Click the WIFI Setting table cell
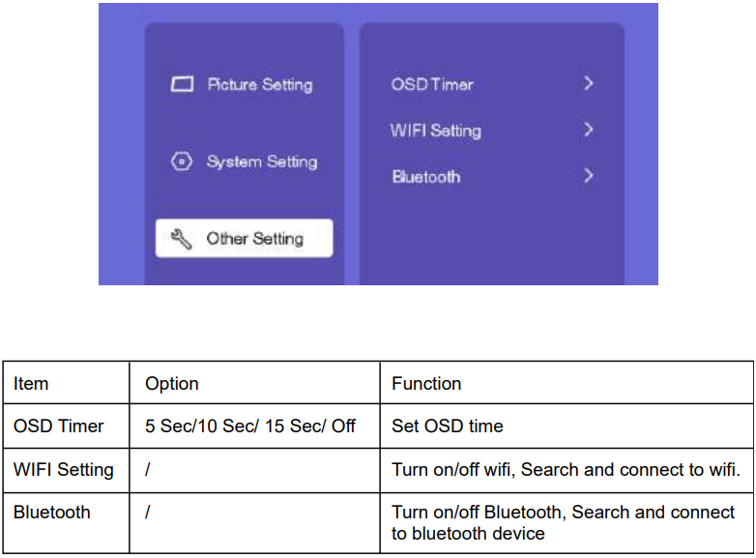Viewport: 756px width, 558px height. [x=64, y=470]
